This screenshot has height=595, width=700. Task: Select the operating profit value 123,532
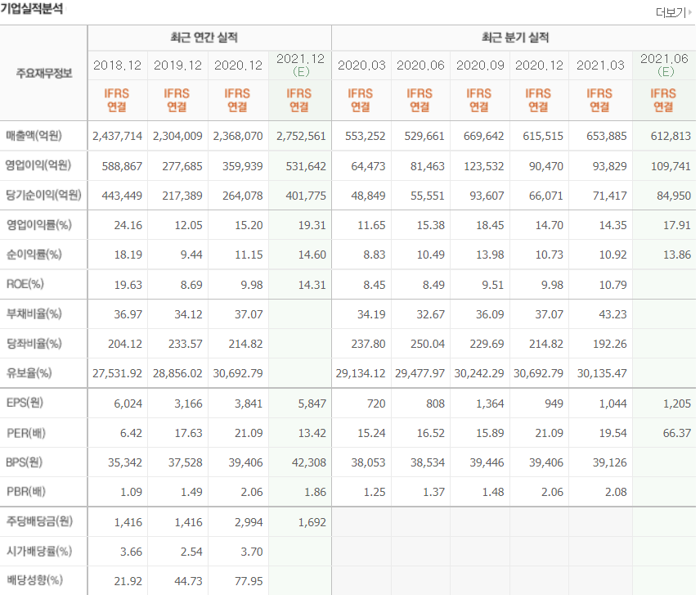(483, 166)
